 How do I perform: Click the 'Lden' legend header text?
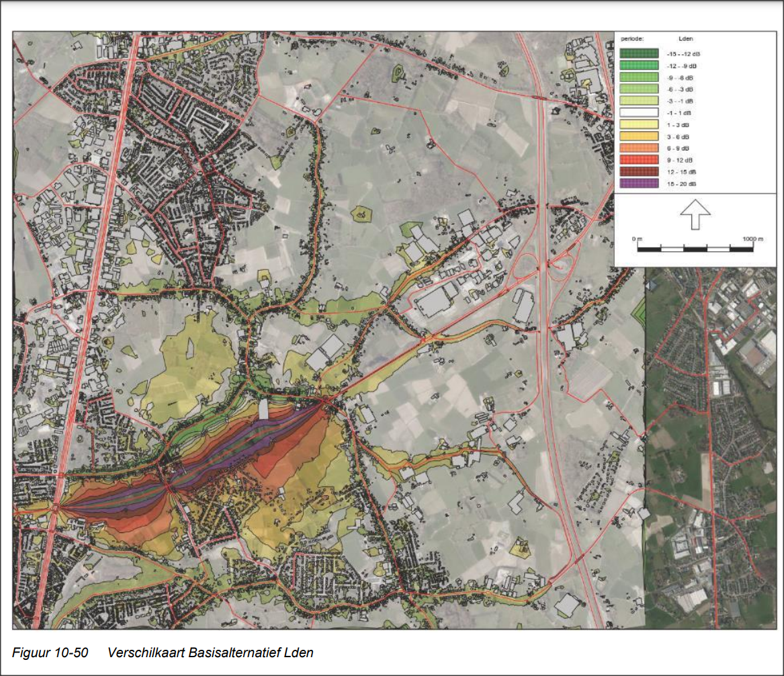pyautogui.click(x=686, y=39)
